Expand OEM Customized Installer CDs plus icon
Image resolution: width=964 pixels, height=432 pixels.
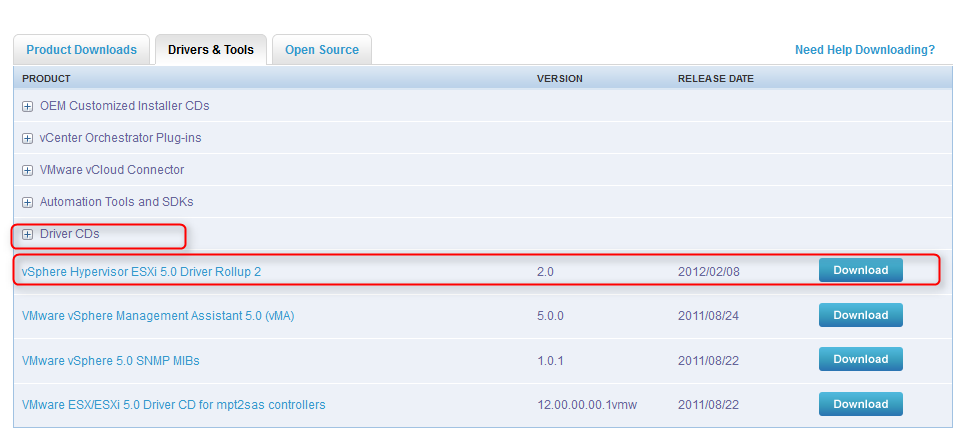tap(28, 106)
